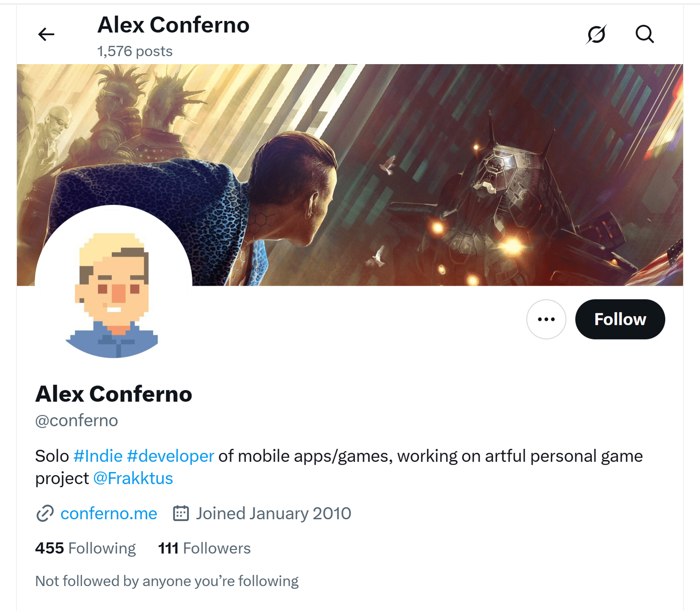Open the conferno.me website link
Screen dimensions: 700x611
pos(109,513)
